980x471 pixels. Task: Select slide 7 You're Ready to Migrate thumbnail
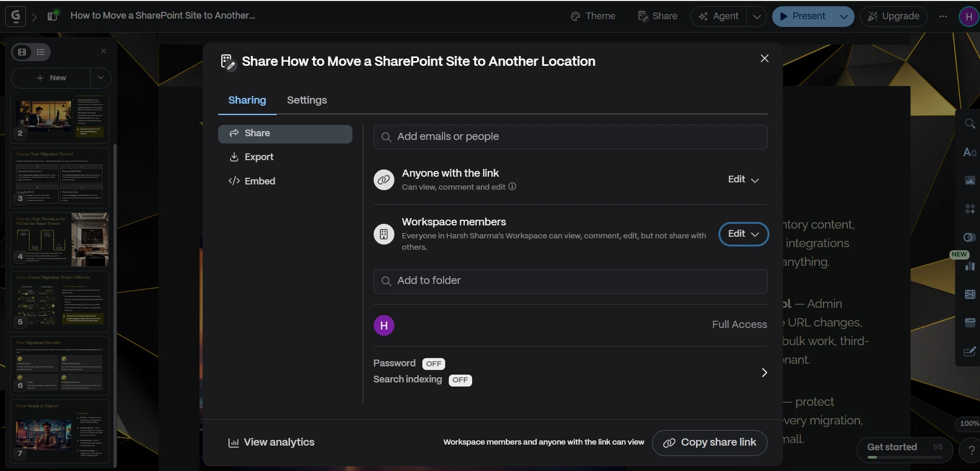60,431
